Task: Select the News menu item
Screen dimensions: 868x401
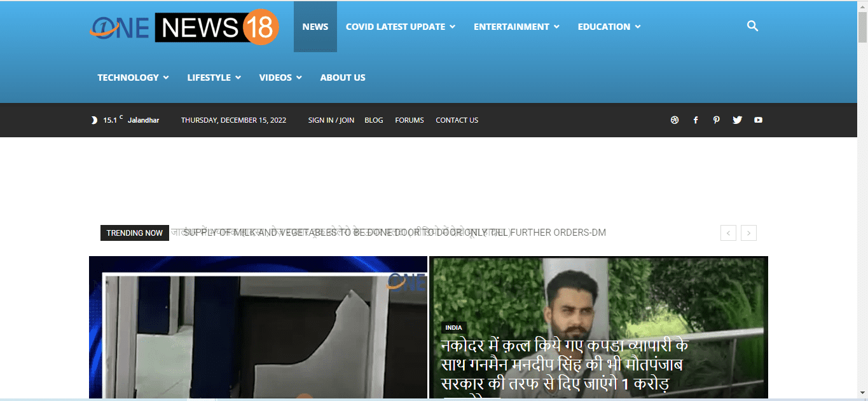Action: click(x=315, y=27)
